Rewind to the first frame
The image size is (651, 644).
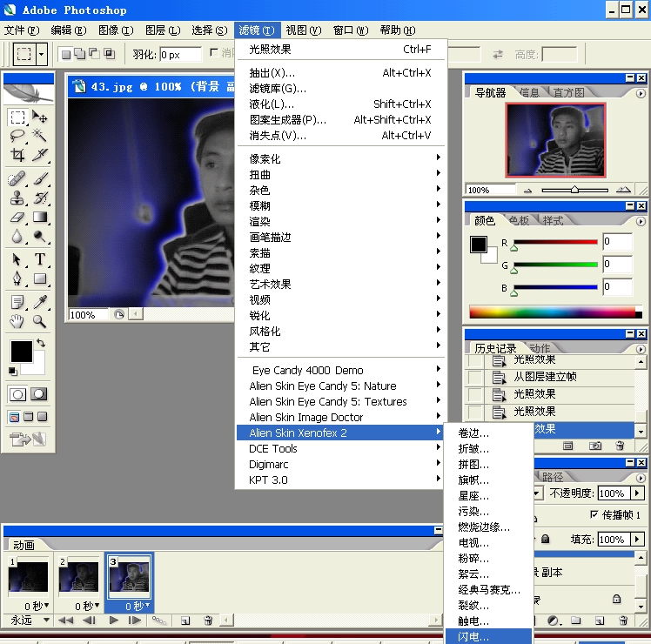pyautogui.click(x=65, y=620)
